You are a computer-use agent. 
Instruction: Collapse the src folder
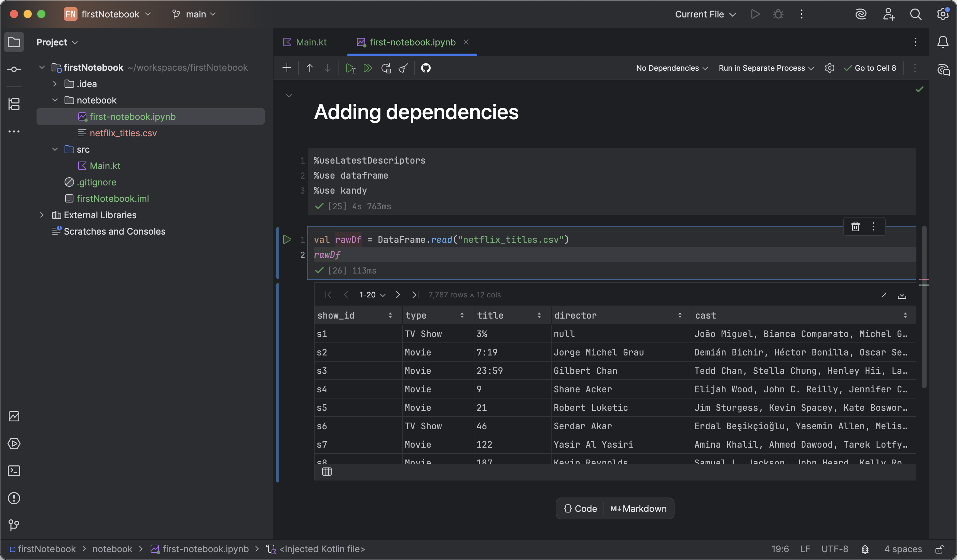tap(55, 149)
